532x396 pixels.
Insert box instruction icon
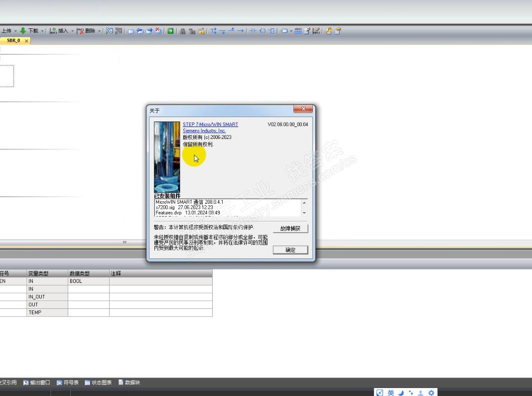coord(271,31)
